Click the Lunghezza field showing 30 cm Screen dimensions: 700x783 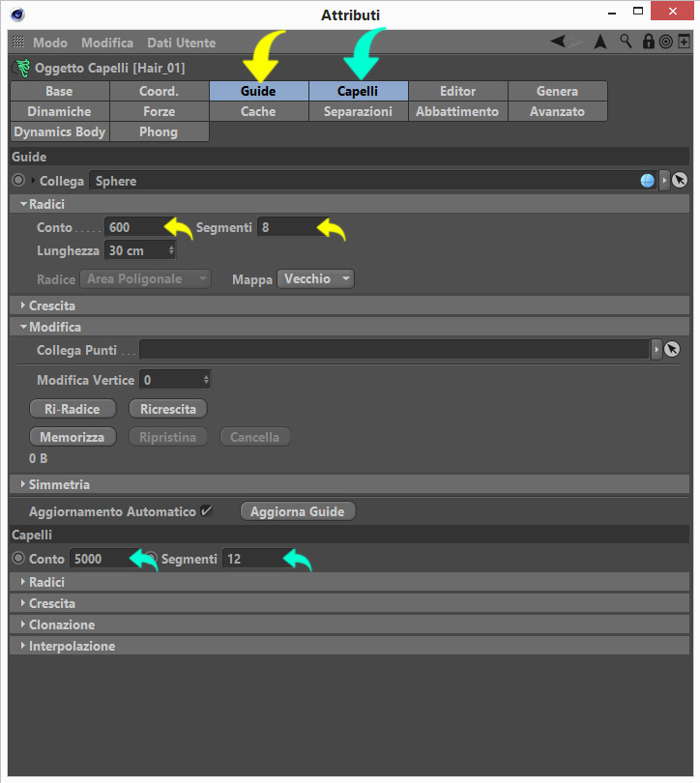[140, 250]
